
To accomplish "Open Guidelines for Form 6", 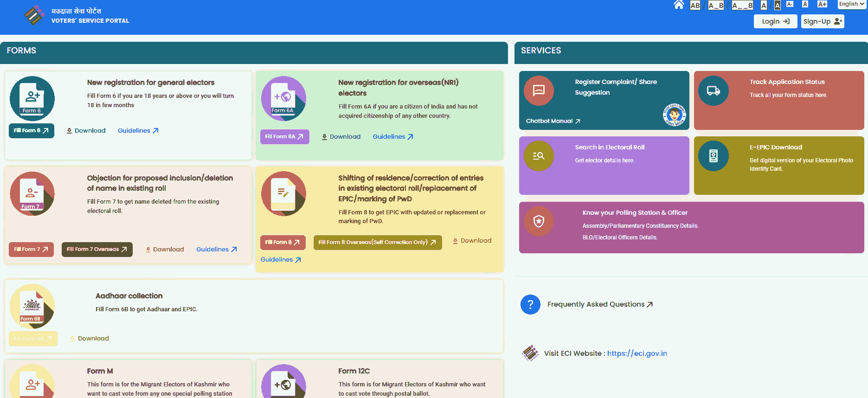I will (x=138, y=131).
